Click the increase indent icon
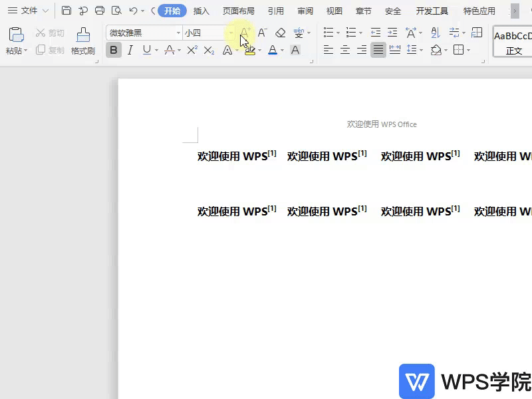The height and width of the screenshot is (399, 532). [392, 33]
